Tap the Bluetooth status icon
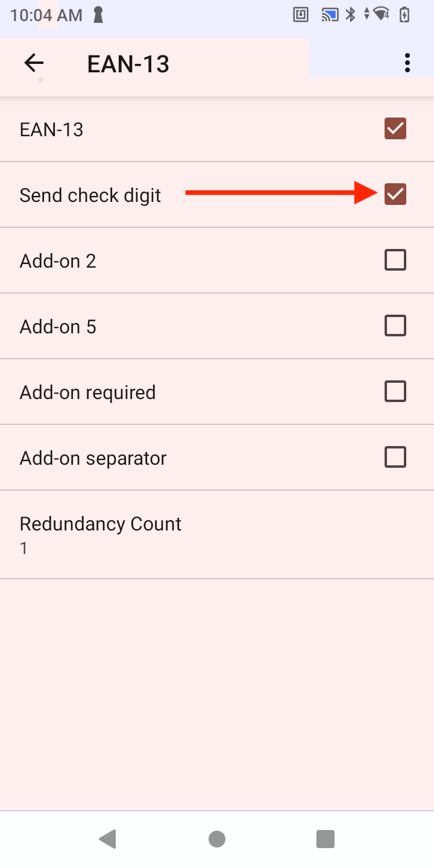Screen dimensions: 434x868 pos(350,15)
